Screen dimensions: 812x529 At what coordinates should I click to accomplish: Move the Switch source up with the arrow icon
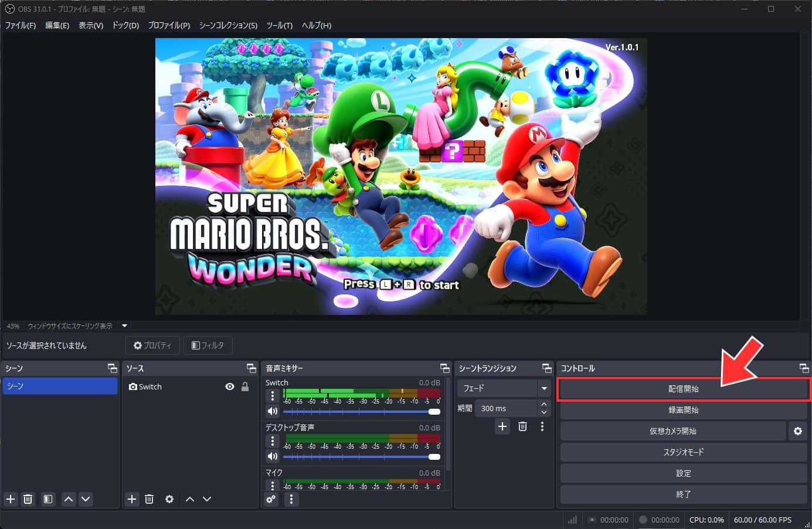pos(189,499)
